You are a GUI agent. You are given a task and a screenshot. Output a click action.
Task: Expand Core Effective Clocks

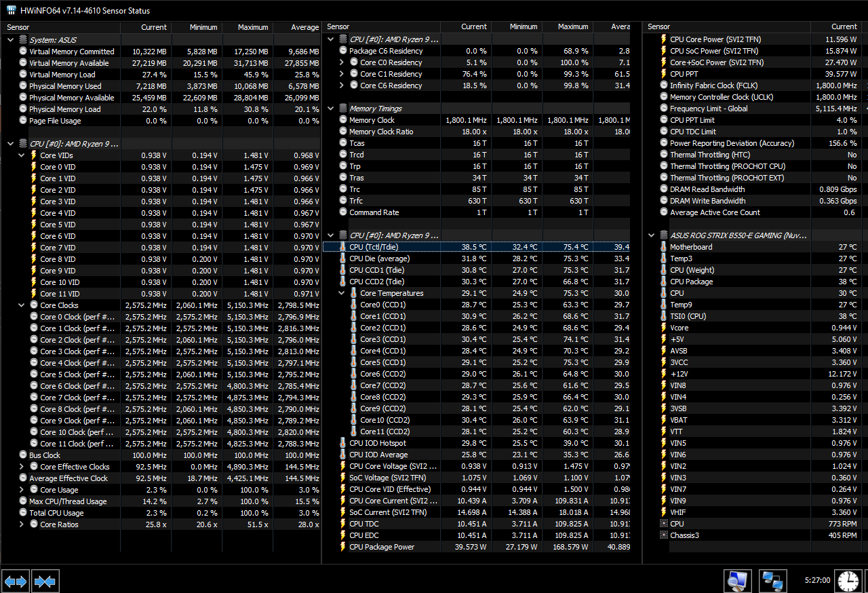(21, 467)
